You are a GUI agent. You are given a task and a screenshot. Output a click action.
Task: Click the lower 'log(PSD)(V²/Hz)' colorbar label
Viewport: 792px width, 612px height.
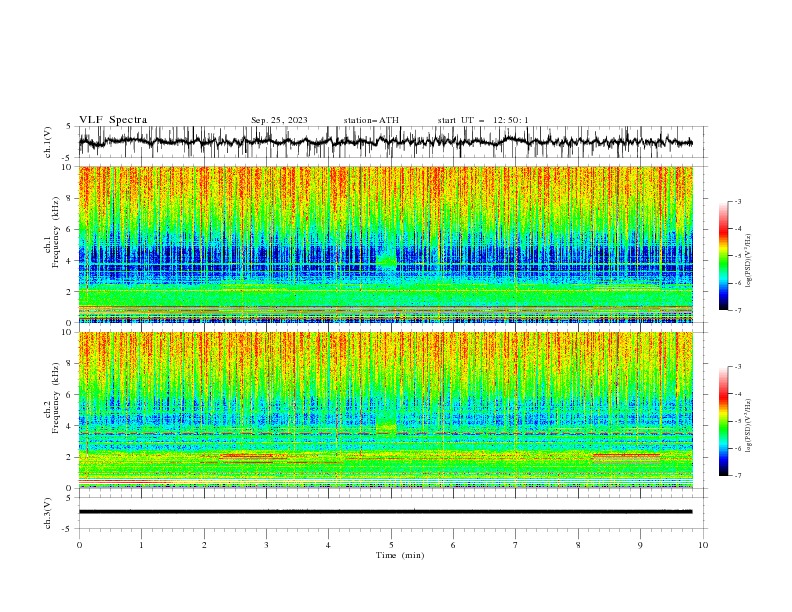coord(749,426)
